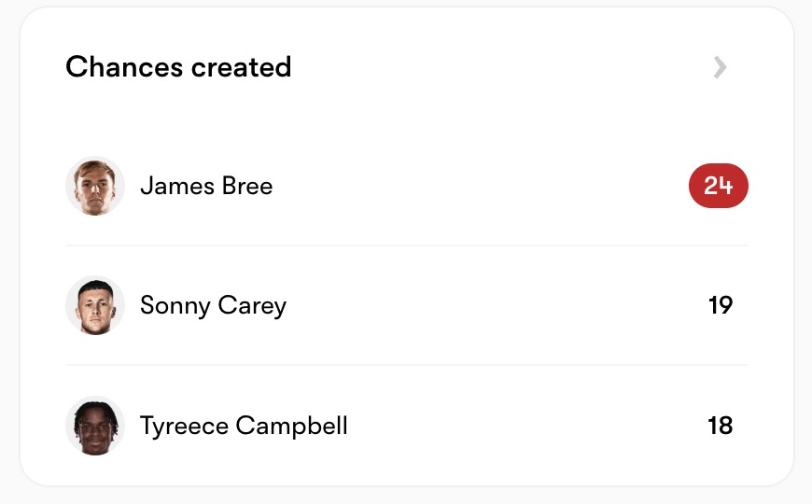The image size is (812, 504).
Task: Open James Bree's player photo
Action: 95,187
